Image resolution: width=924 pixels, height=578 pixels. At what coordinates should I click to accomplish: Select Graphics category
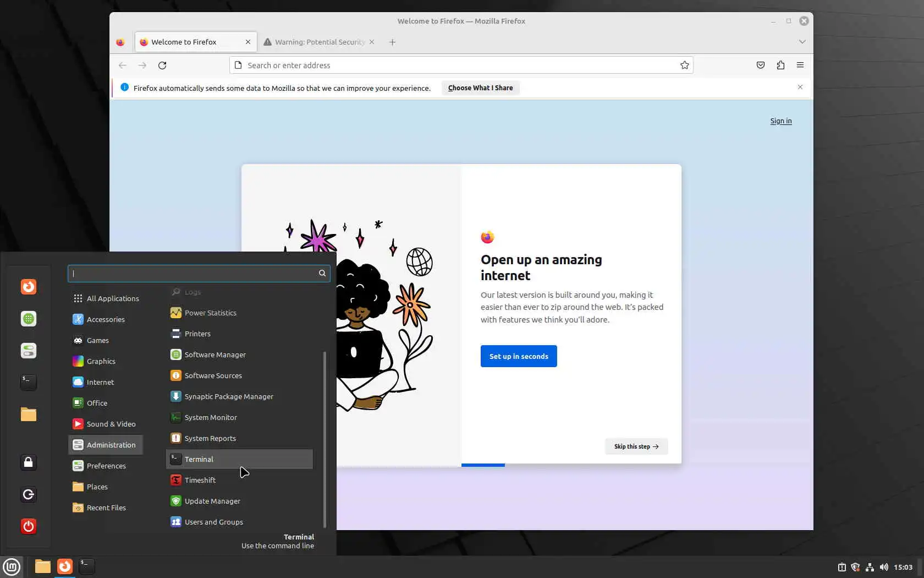click(106, 361)
